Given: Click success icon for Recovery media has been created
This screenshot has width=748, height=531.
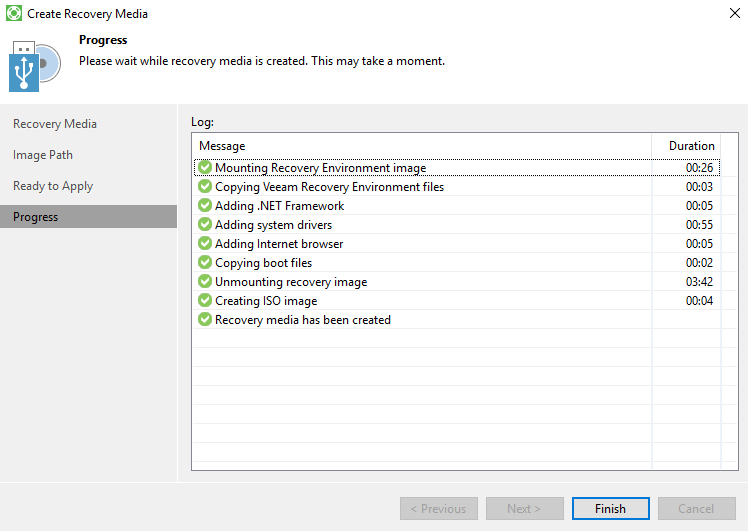Looking at the screenshot, I should click(x=205, y=320).
